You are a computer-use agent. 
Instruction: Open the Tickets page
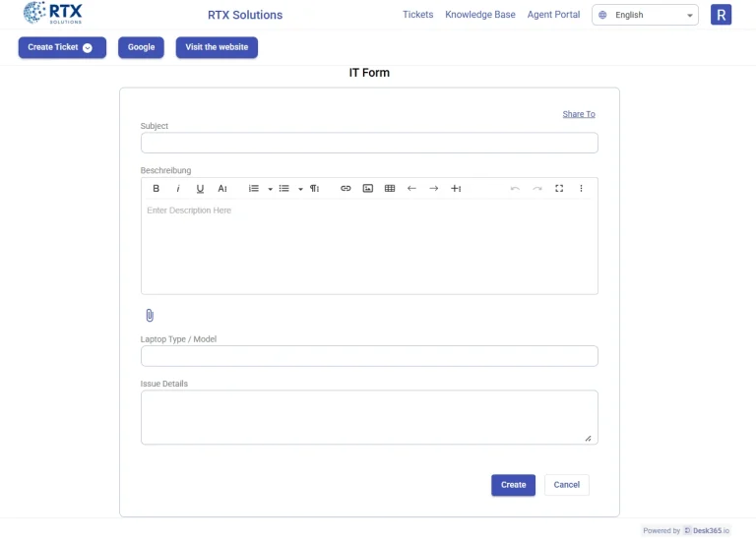click(418, 15)
